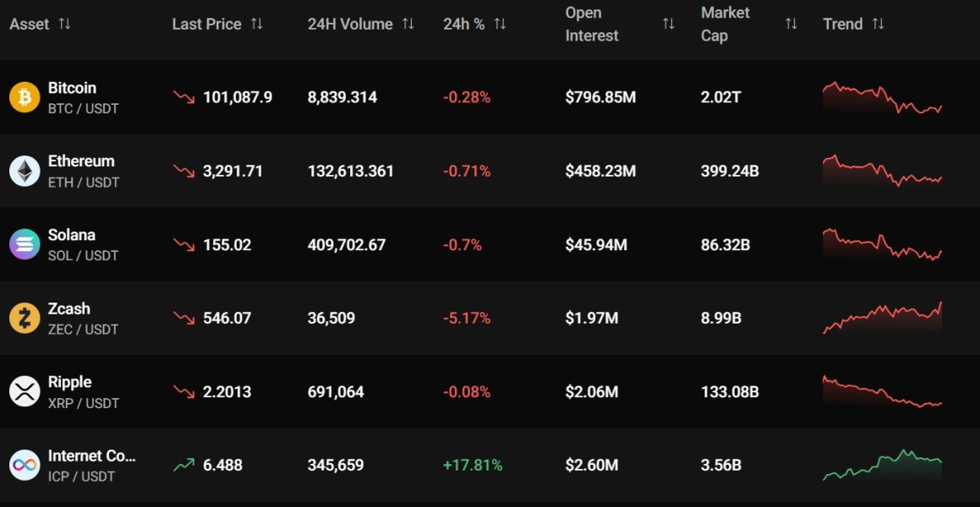Sort by Trend column arrows

[878, 24]
